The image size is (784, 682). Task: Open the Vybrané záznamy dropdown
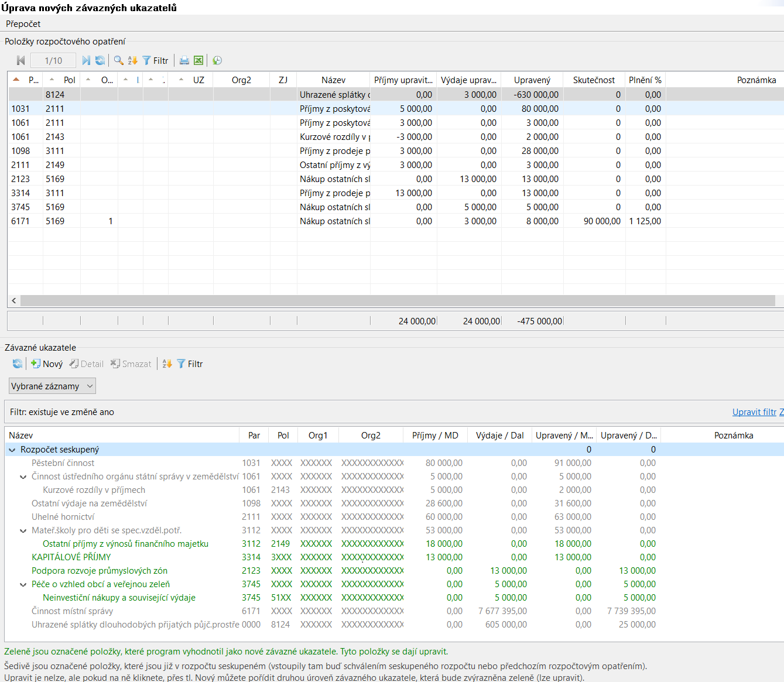[x=52, y=386]
